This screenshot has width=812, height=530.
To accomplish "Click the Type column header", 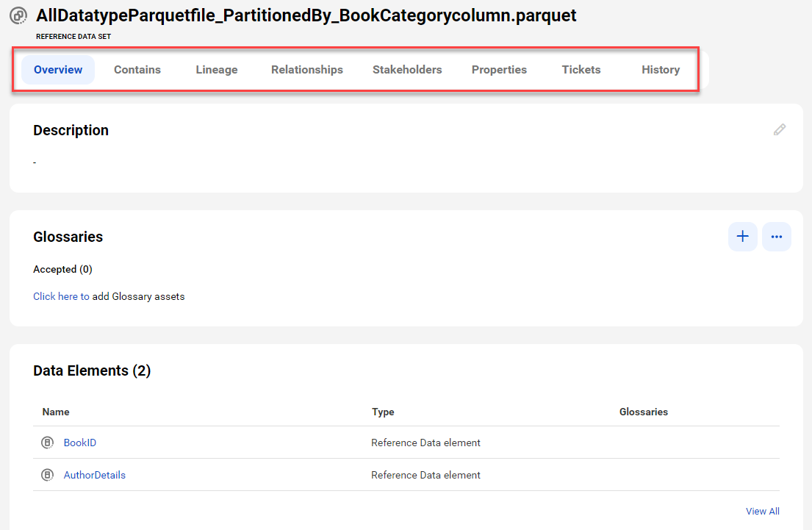I will click(x=383, y=412).
